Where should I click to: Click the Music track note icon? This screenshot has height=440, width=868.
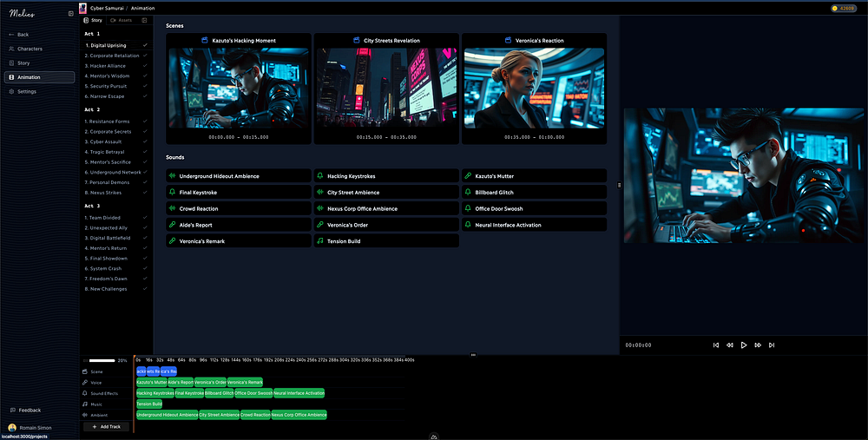point(85,404)
